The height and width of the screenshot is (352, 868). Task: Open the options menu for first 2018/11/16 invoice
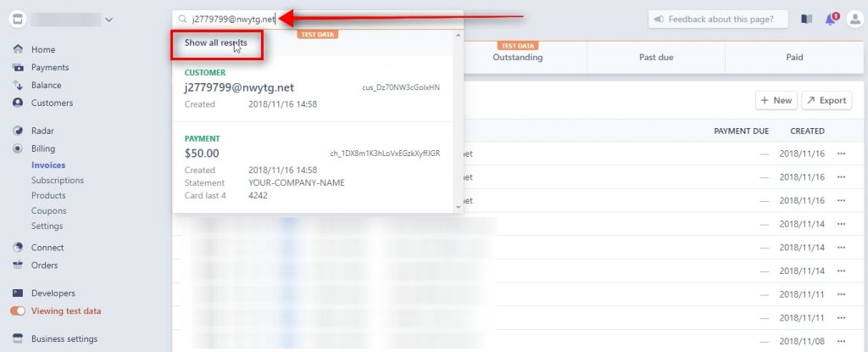pyautogui.click(x=842, y=154)
